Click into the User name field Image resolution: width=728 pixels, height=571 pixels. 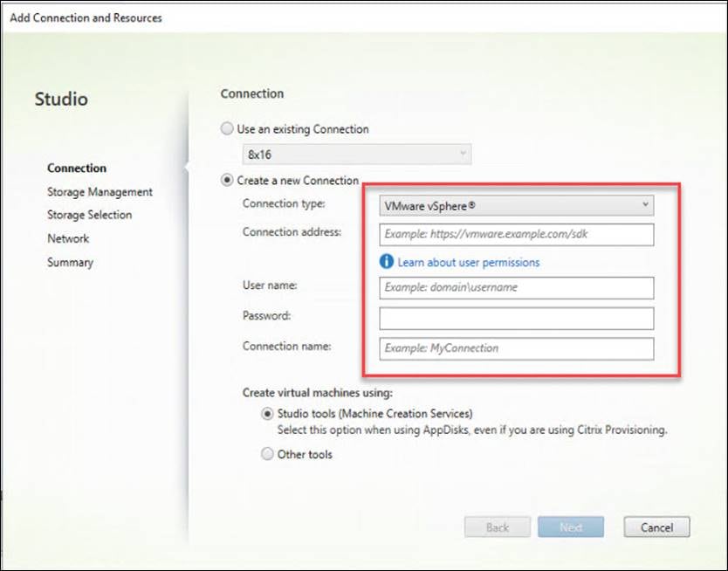coord(517,288)
